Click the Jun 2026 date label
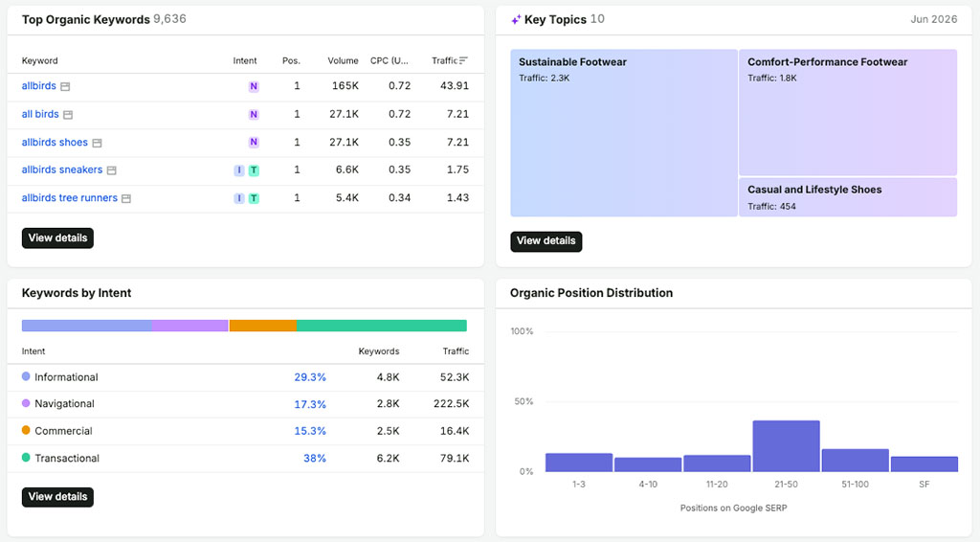Screen dimensions: 980x542 934,19
